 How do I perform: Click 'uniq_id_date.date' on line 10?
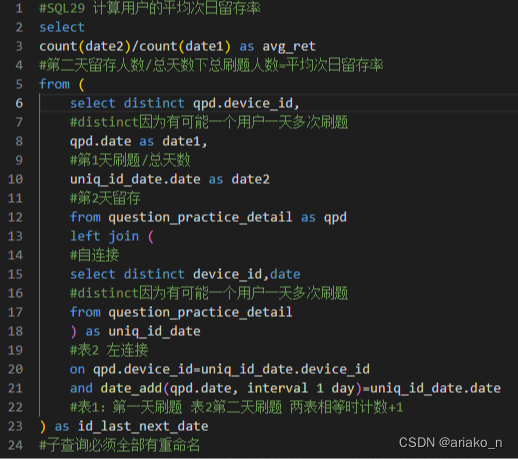point(135,180)
